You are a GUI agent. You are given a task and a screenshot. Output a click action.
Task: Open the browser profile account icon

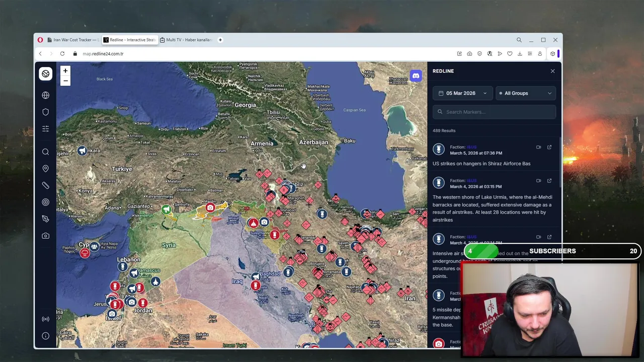[540, 54]
